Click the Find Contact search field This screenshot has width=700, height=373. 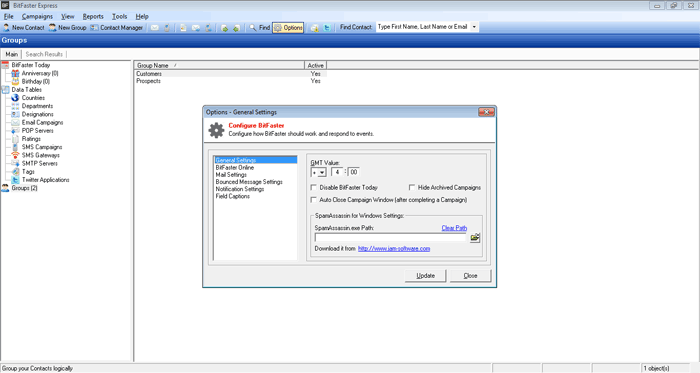(x=423, y=27)
